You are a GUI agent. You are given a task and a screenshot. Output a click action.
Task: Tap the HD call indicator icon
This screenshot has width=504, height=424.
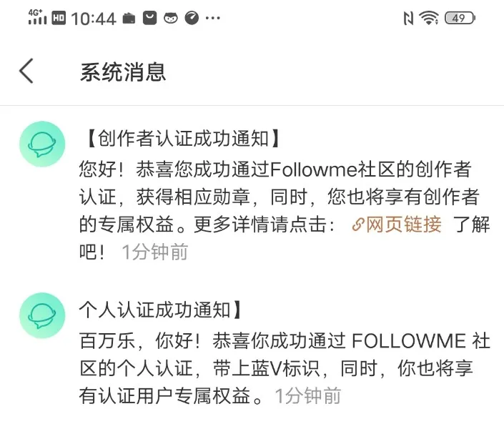pyautogui.click(x=59, y=18)
